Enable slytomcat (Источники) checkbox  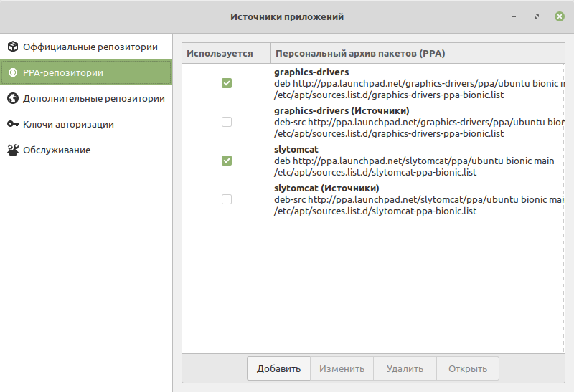(227, 199)
